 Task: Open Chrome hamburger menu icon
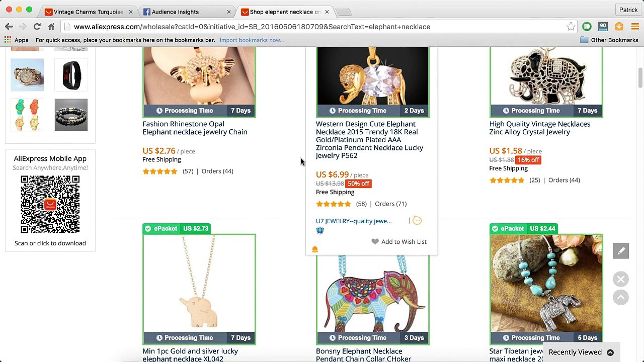click(634, 27)
